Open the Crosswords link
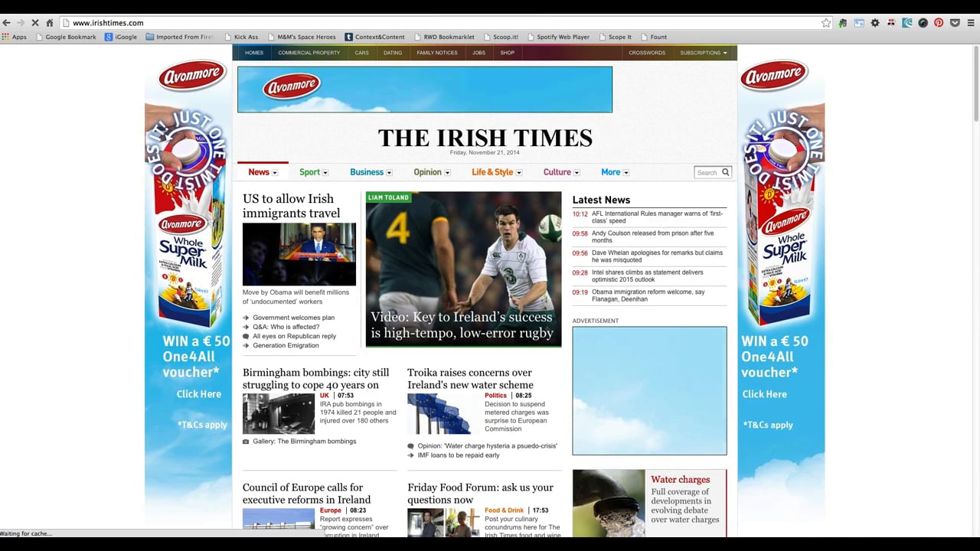The image size is (980, 551). (x=647, y=53)
